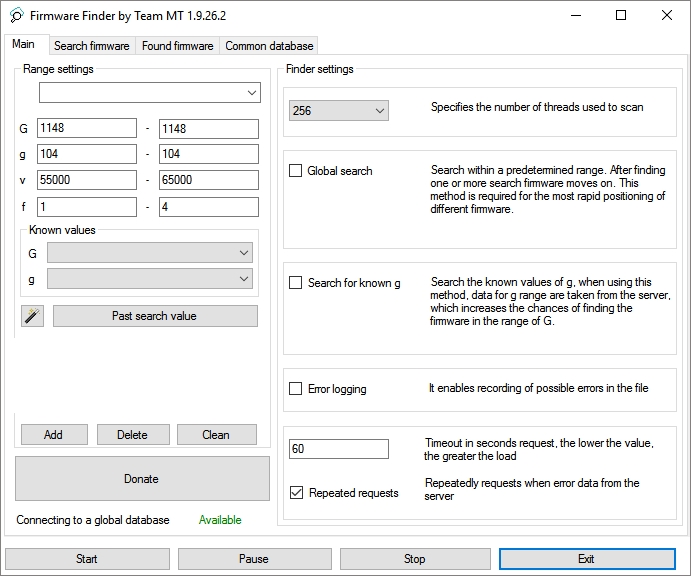The height and width of the screenshot is (576, 691).
Task: Select the v start field 55000
Action: click(x=87, y=180)
